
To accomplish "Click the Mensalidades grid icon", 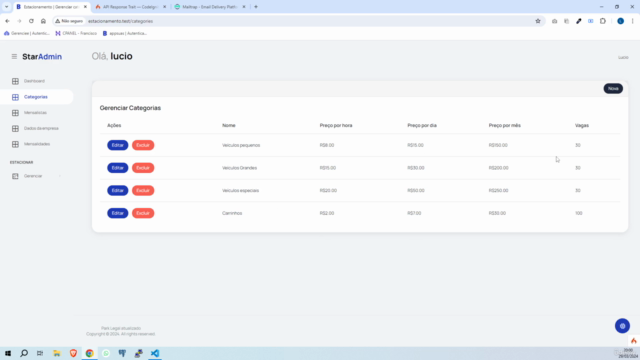I will click(15, 144).
